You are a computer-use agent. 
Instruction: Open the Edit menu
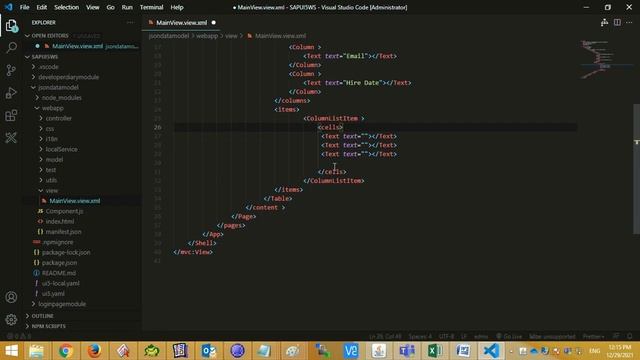pos(42,7)
